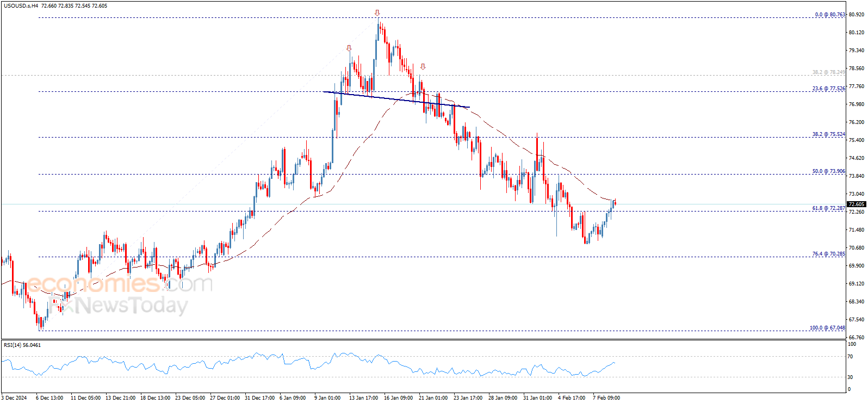Click the 6 Dec 13:00 time label
Screen dimensions: 868x404
pyautogui.click(x=49, y=398)
